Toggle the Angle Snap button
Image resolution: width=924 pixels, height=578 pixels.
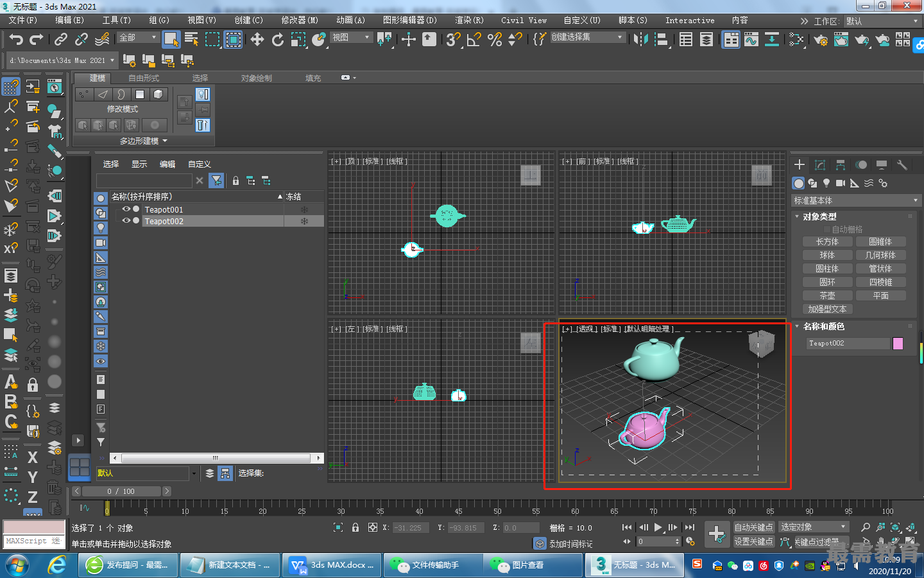pyautogui.click(x=474, y=39)
